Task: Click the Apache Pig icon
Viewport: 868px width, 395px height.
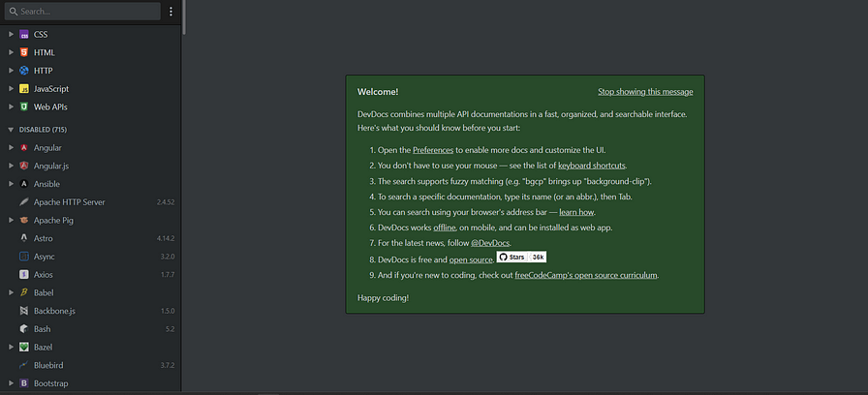Action: [x=24, y=220]
